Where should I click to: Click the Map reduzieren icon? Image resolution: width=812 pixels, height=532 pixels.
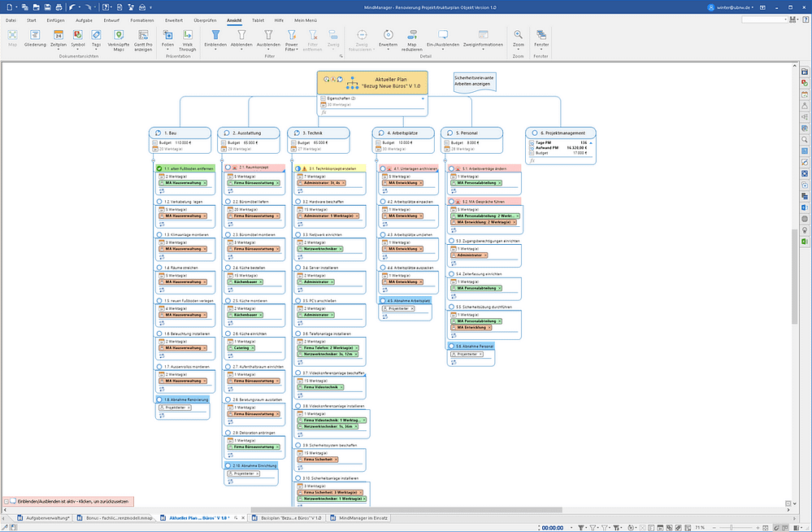click(x=412, y=39)
